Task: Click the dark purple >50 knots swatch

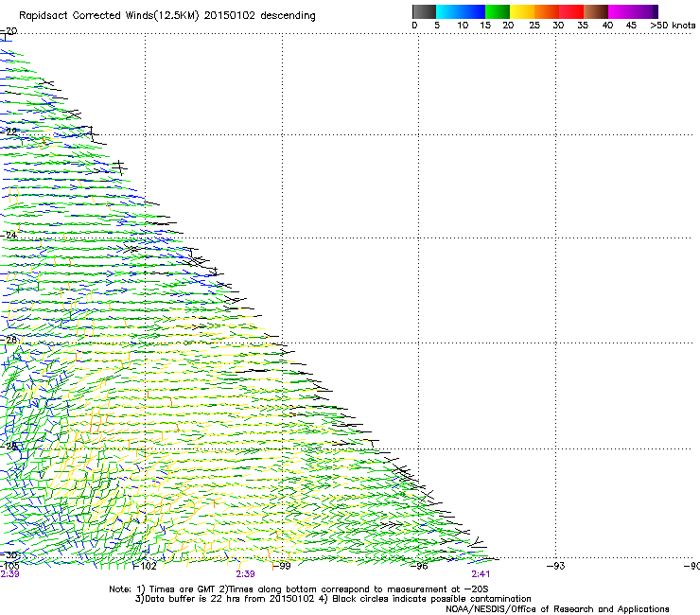Action: coord(655,11)
